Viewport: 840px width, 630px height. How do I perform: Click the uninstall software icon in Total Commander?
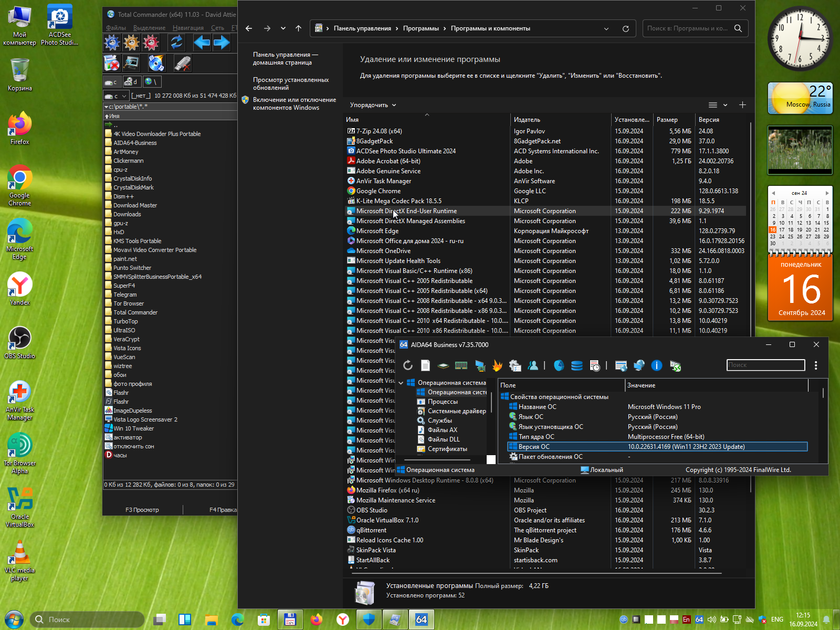click(x=112, y=64)
